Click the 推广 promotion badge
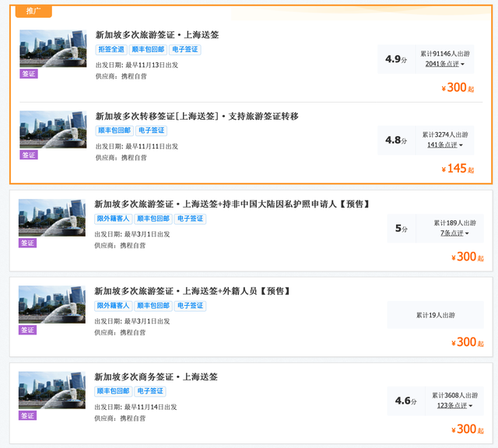Viewport: 498px width, 448px height. (x=33, y=12)
